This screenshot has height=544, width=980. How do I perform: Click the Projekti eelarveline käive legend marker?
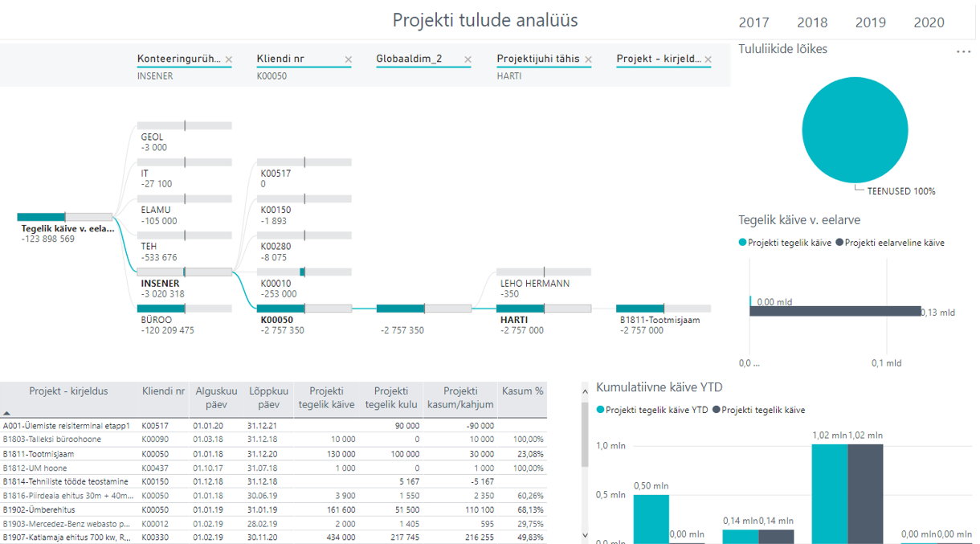840,243
